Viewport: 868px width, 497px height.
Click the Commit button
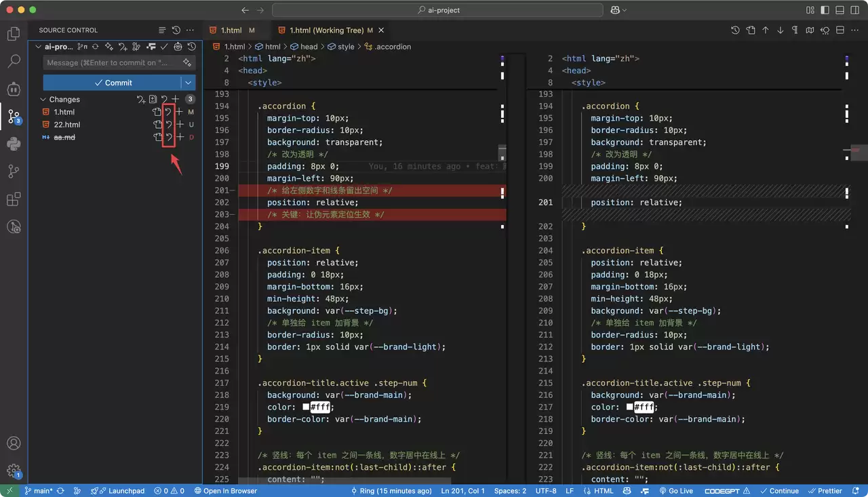click(113, 83)
